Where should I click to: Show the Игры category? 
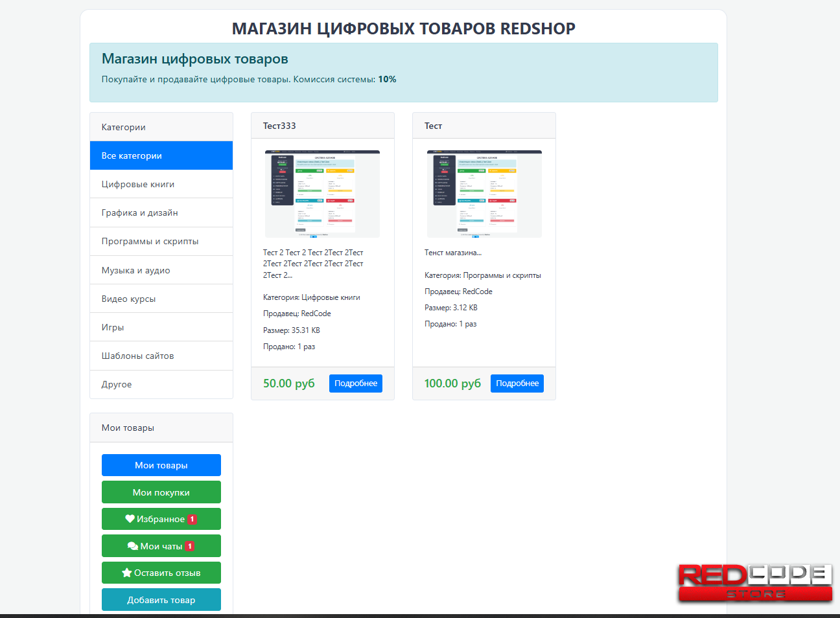coord(161,327)
